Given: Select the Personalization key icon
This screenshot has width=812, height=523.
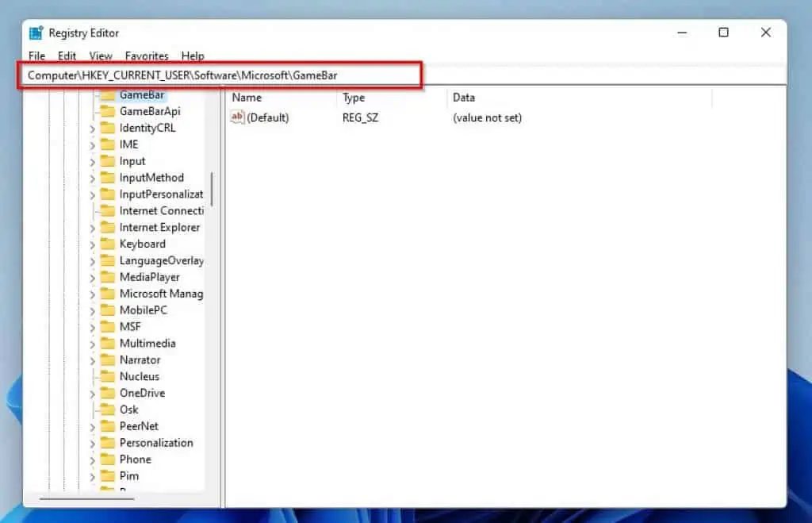Looking at the screenshot, I should pos(108,443).
